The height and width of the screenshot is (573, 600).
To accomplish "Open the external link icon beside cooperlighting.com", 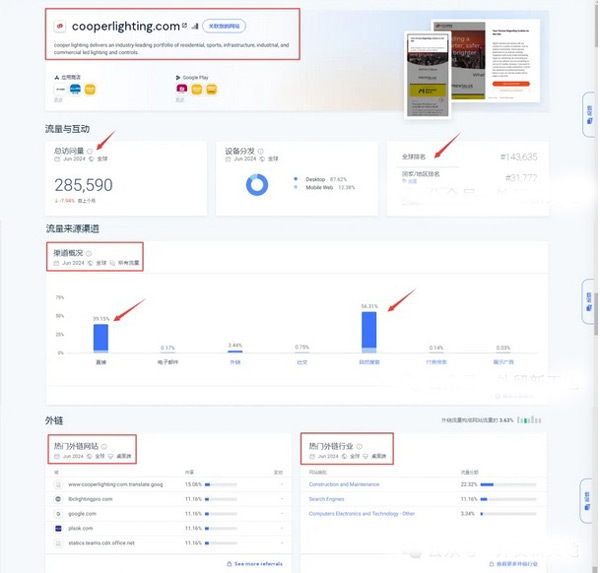I will click(x=185, y=26).
